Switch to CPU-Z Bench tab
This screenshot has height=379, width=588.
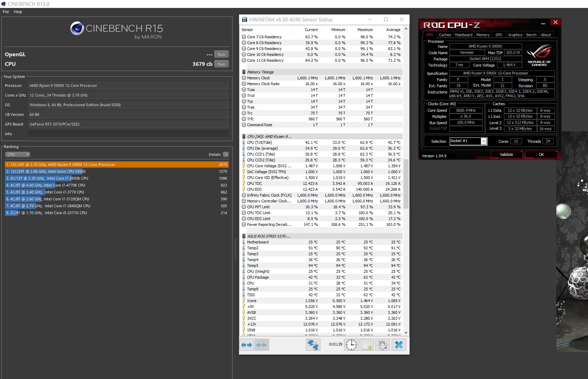coord(531,35)
